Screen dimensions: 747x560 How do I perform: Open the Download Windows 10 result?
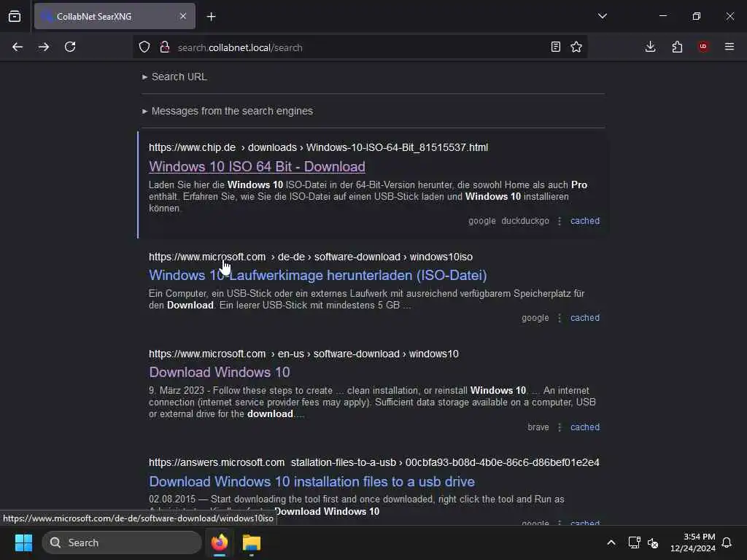pyautogui.click(x=220, y=373)
